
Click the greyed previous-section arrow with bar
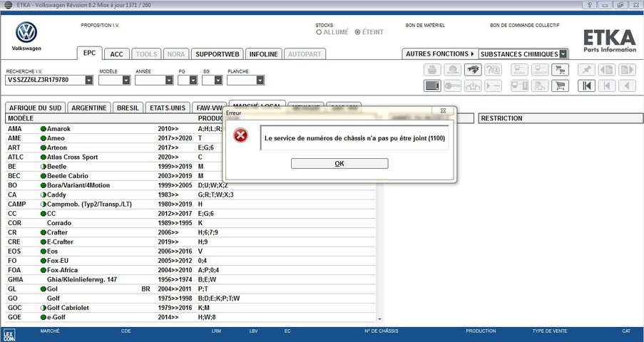607,85
